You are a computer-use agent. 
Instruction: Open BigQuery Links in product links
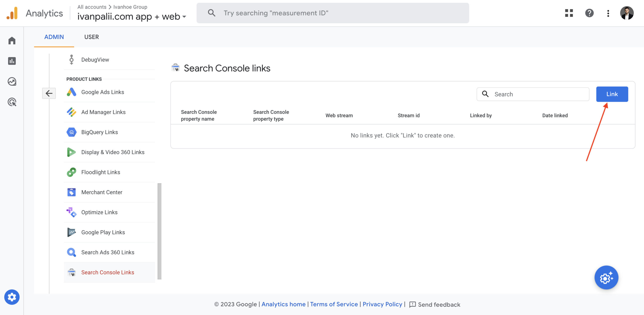(x=100, y=132)
